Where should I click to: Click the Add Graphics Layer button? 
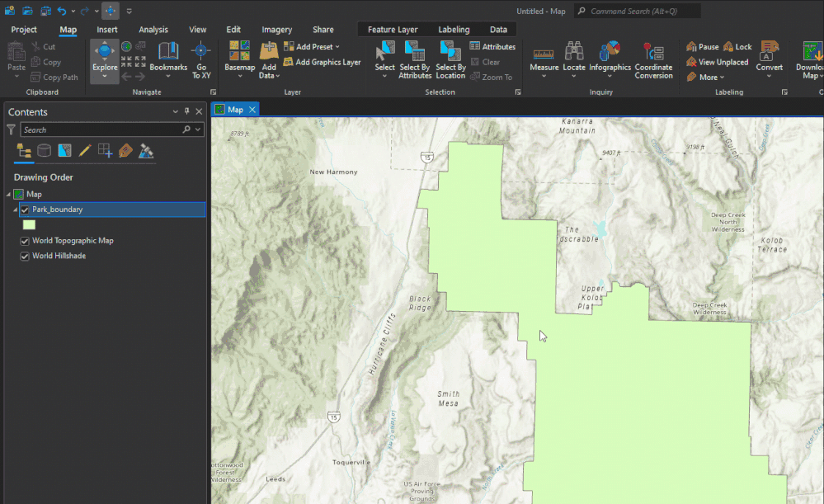(322, 62)
